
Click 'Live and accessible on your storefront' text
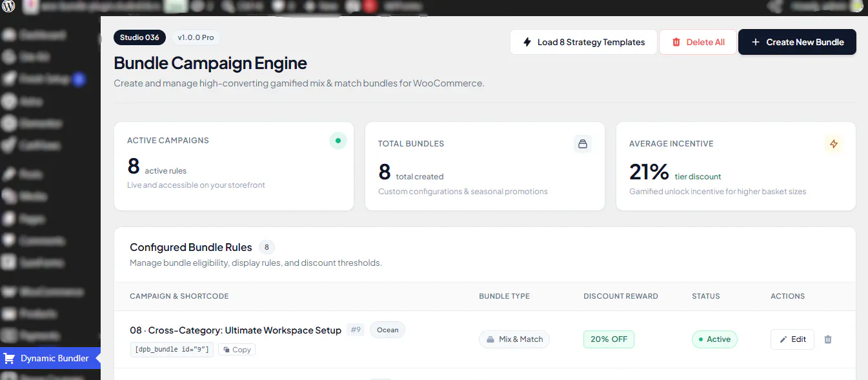pos(196,185)
